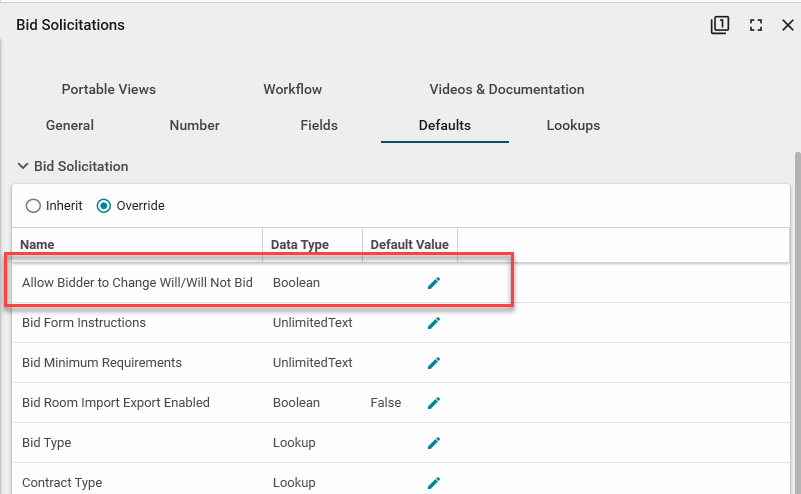Image resolution: width=801 pixels, height=494 pixels.
Task: Open Videos & Documentation tab
Action: click(x=507, y=89)
